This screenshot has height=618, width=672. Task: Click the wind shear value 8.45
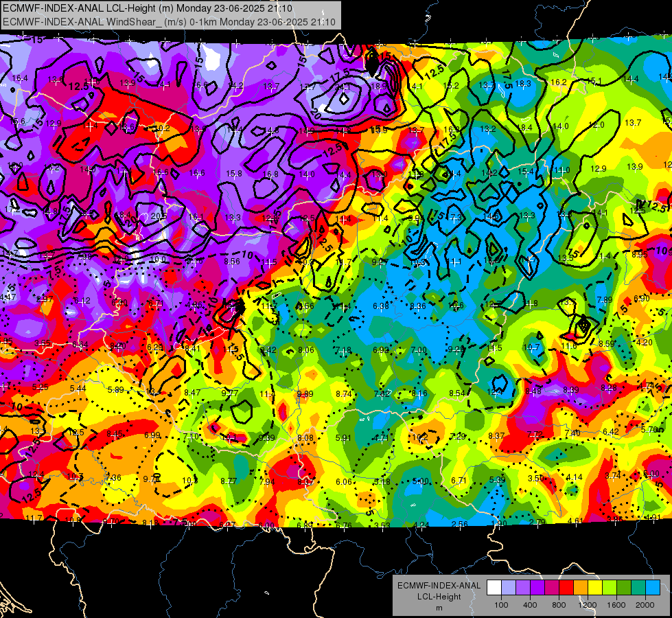115,434
